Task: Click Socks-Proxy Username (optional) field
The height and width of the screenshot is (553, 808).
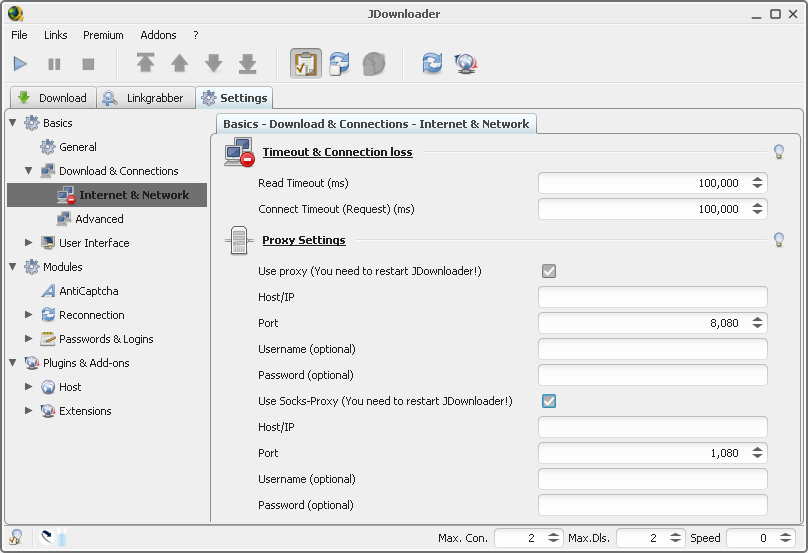Action: click(652, 479)
